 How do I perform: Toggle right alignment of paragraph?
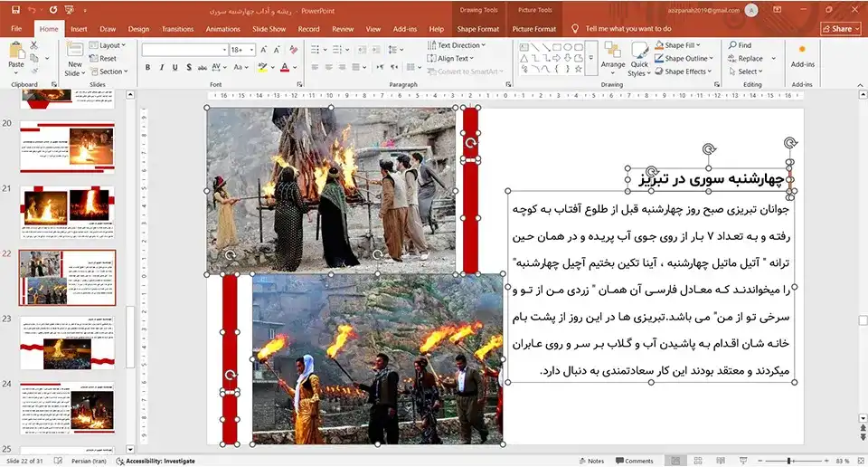coord(343,68)
